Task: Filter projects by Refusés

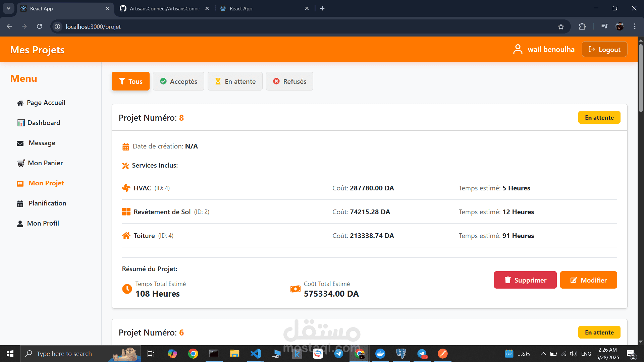Action: tap(289, 81)
